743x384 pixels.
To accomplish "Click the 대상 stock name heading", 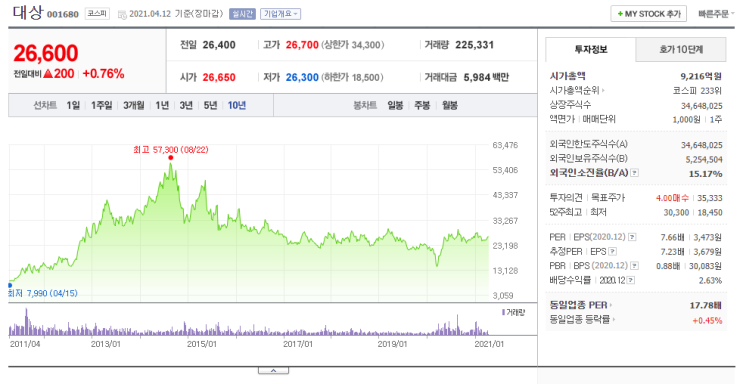I will pos(27,13).
